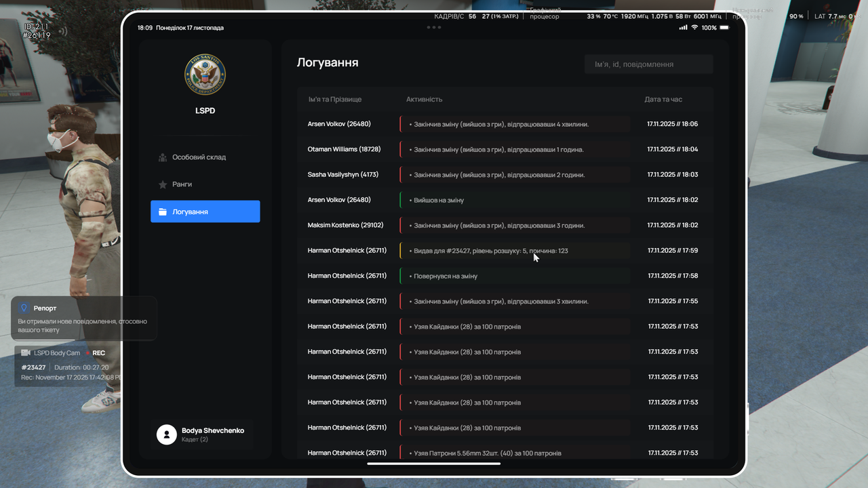Open the Bodya Shevchenko profile card

pos(202,434)
